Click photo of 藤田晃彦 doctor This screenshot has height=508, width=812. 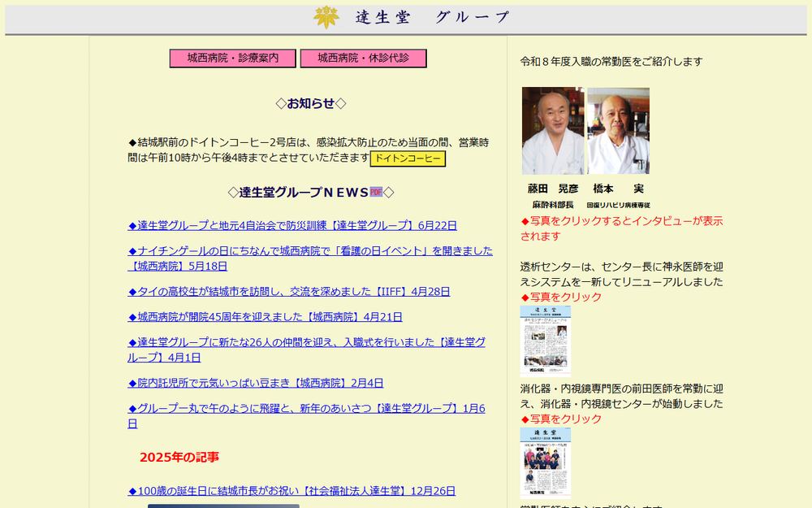[x=552, y=131]
